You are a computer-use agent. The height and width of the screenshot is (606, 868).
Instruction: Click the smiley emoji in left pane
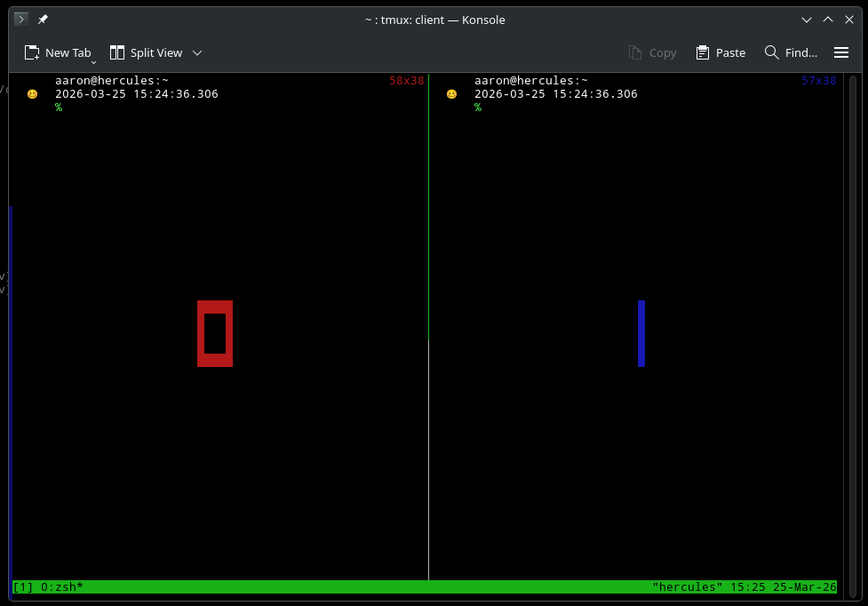(x=33, y=94)
